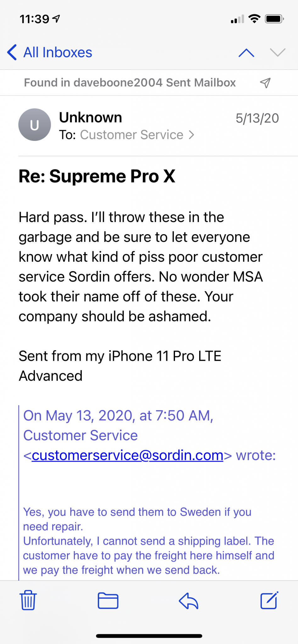298x644 pixels.
Task: Show next message with down arrow
Action: pos(278,53)
